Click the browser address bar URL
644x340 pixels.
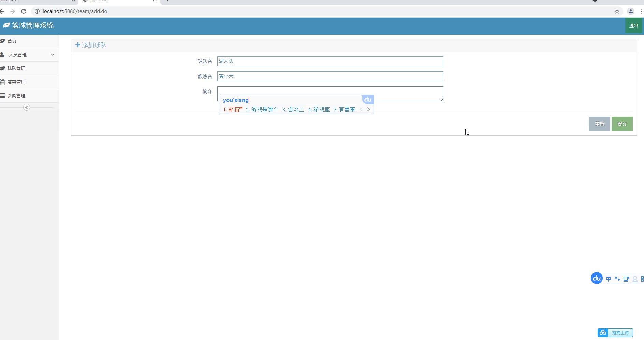click(x=75, y=11)
